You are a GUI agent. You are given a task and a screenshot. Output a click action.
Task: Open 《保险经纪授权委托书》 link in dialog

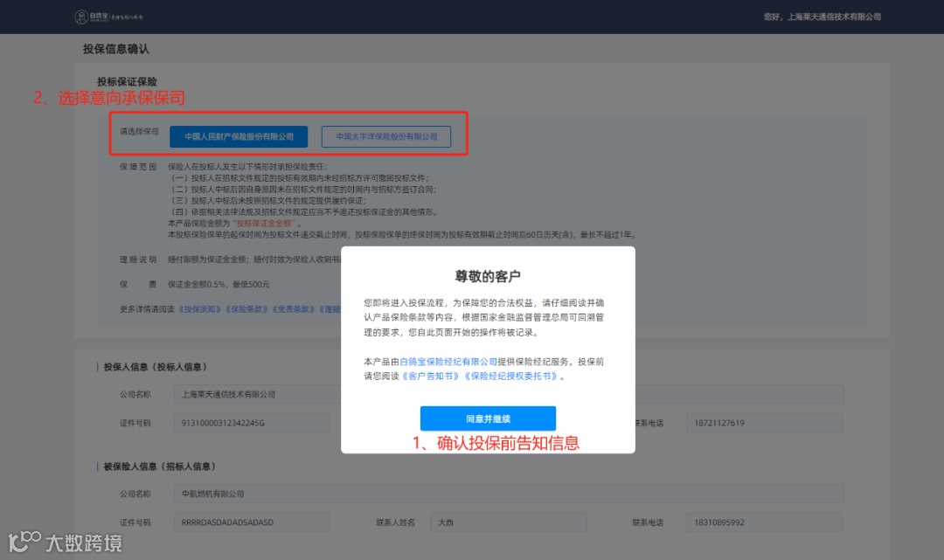511,376
